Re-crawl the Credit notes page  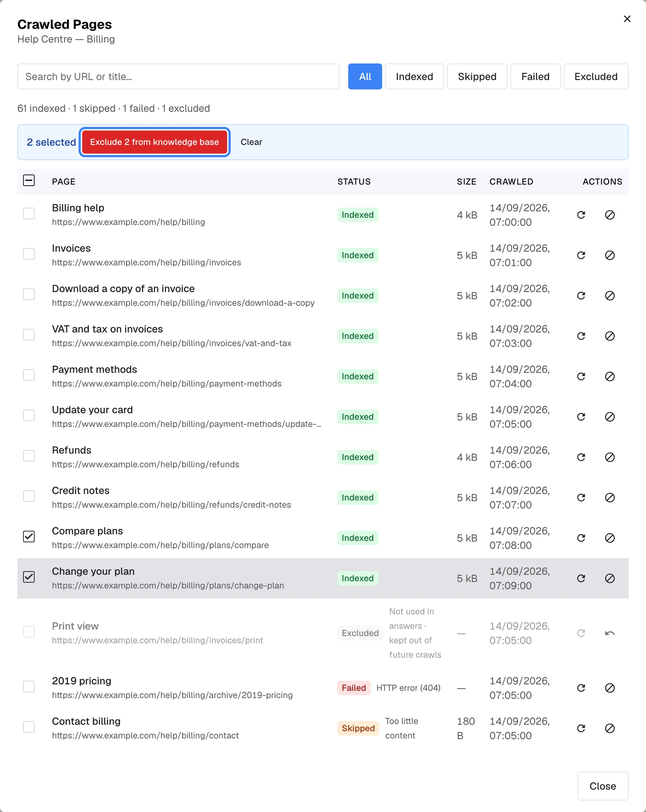coord(581,498)
